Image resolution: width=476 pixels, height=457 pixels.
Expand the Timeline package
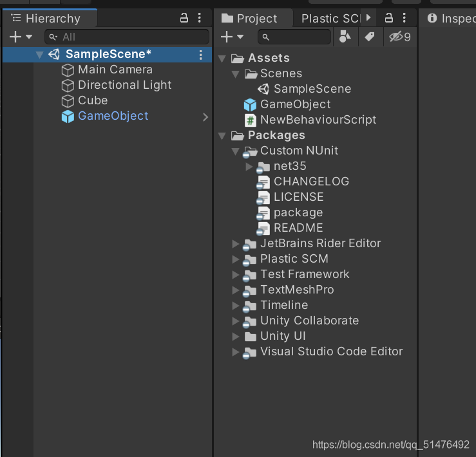click(x=236, y=306)
